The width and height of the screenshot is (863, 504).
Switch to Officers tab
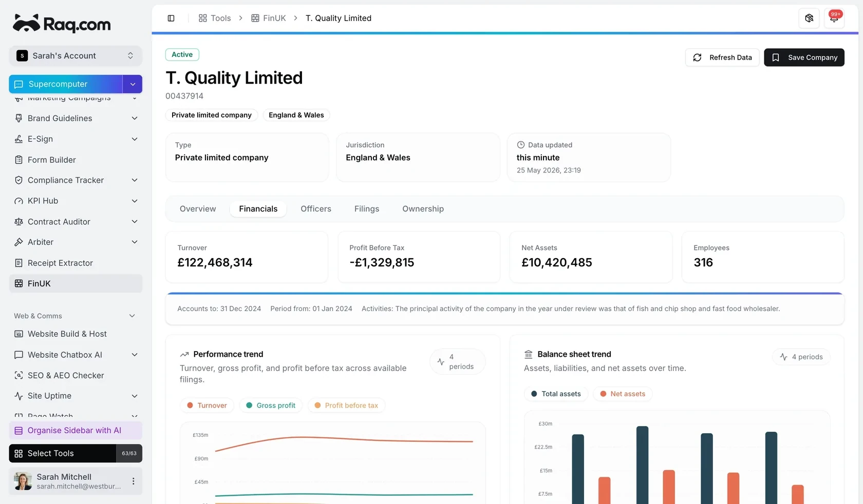pyautogui.click(x=316, y=209)
